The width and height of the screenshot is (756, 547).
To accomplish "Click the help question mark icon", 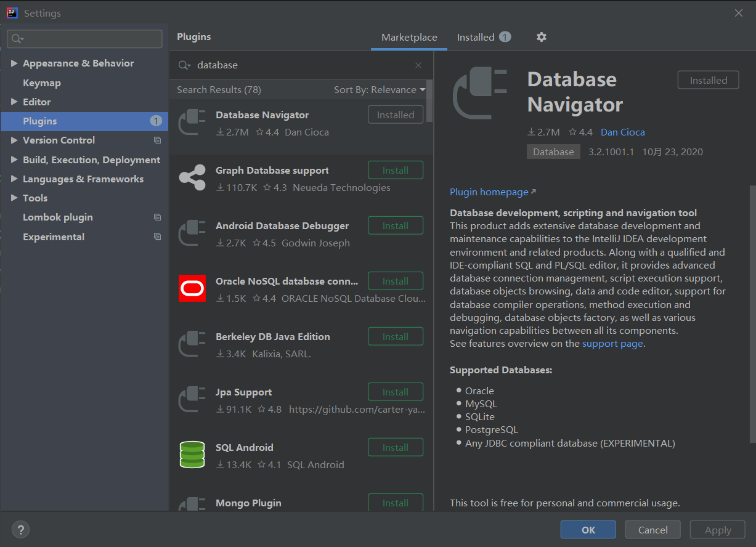I will coord(20,529).
